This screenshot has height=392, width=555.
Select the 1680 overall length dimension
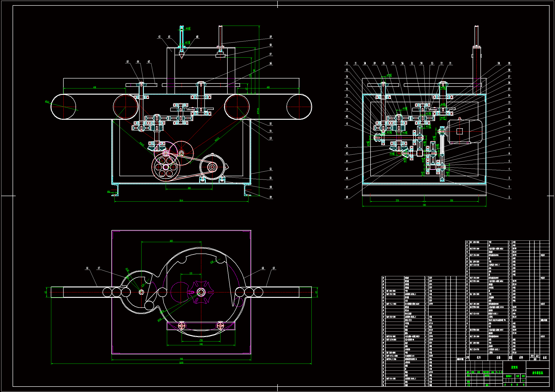(181, 363)
